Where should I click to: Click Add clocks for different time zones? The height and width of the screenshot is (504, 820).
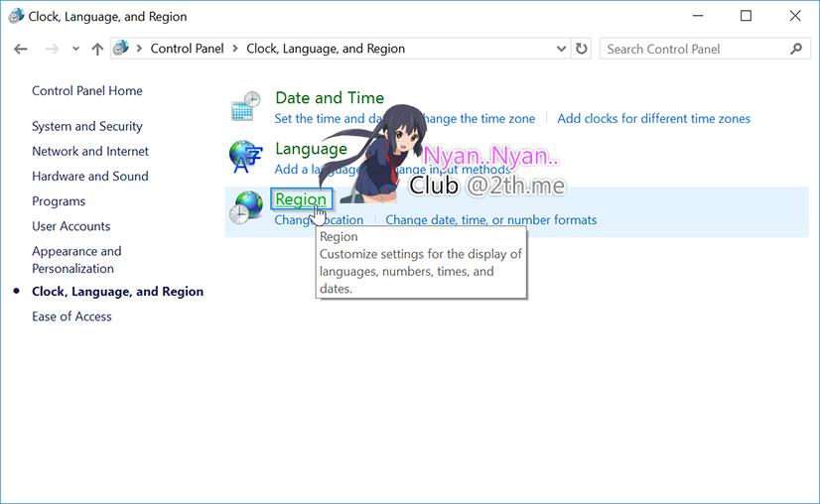coord(653,119)
